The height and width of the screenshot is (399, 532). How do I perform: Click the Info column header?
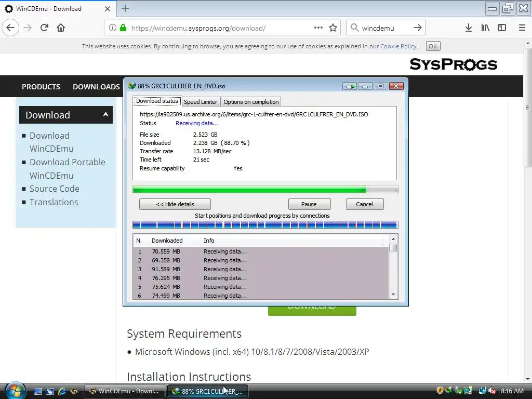292,241
